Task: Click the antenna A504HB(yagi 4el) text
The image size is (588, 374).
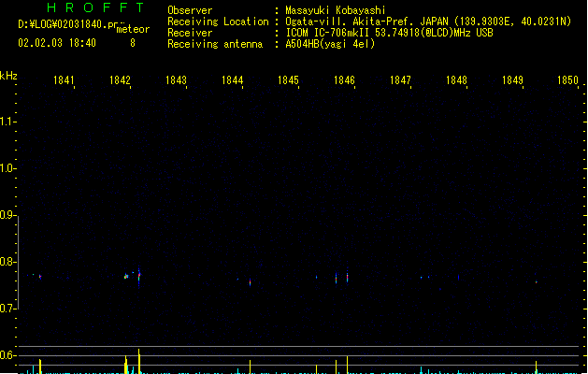Action: click(330, 44)
